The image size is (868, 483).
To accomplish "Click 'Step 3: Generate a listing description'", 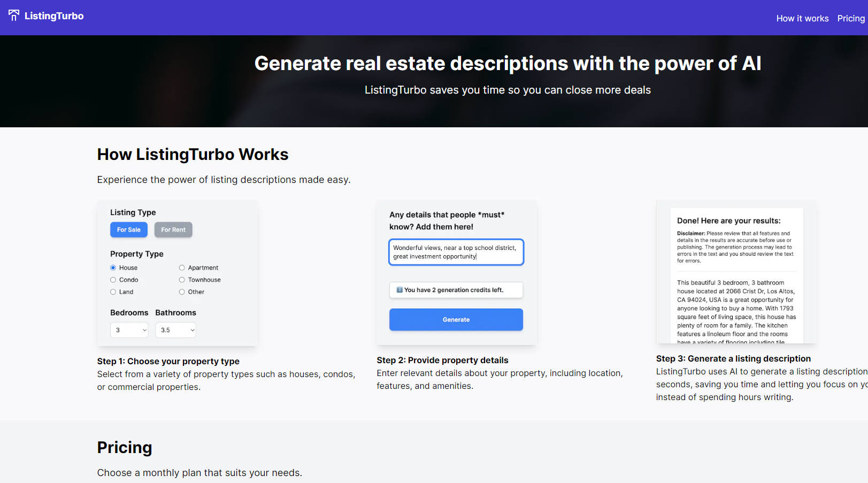I will point(733,359).
